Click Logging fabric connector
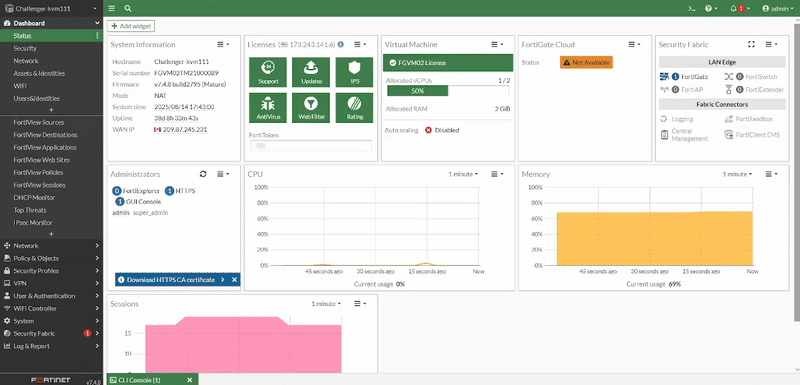The width and height of the screenshot is (800, 385). [677, 119]
